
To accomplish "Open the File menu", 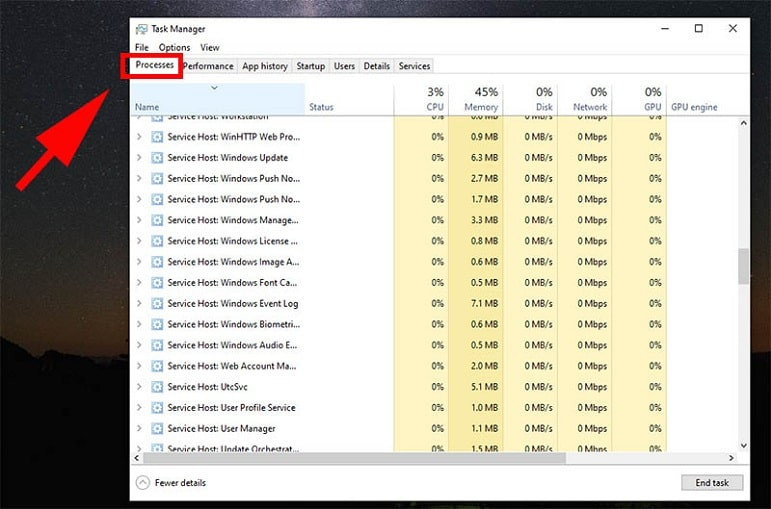I will click(142, 48).
